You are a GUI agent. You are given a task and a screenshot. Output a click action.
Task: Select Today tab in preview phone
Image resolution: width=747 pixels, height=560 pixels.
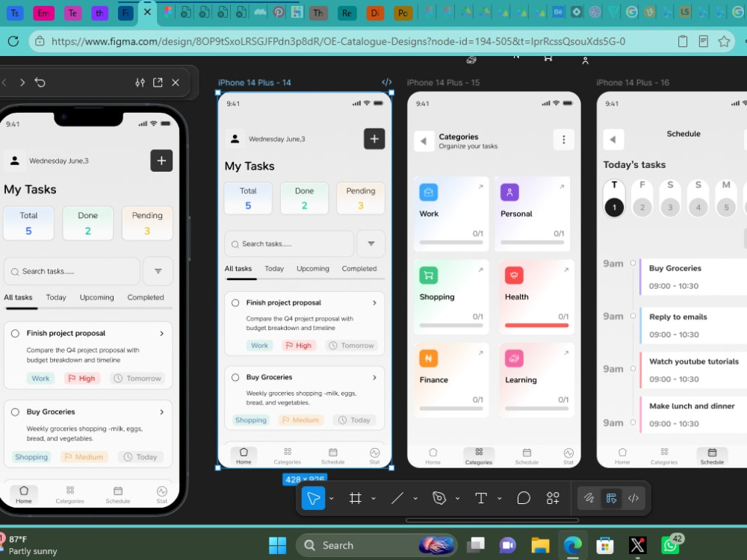[x=56, y=297]
